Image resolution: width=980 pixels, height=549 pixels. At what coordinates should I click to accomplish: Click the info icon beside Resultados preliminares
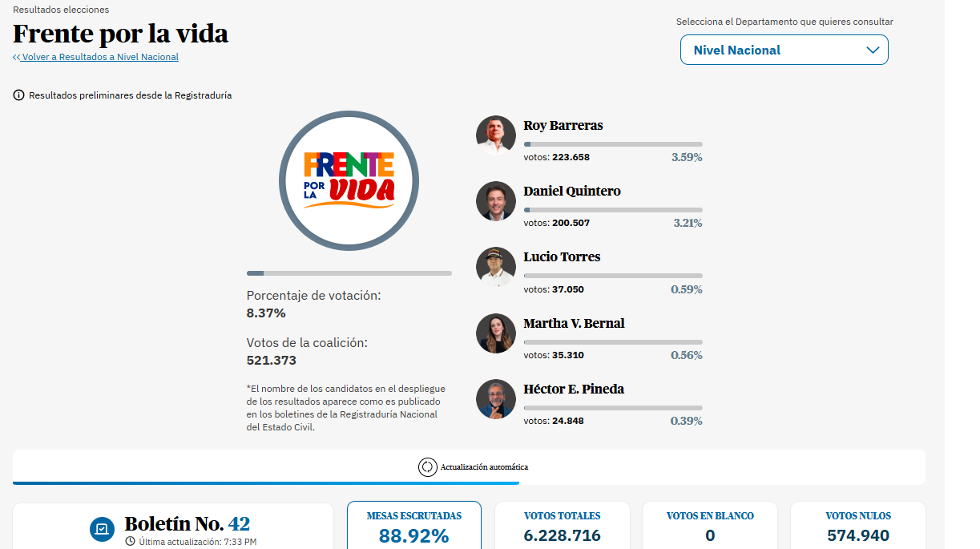[19, 95]
